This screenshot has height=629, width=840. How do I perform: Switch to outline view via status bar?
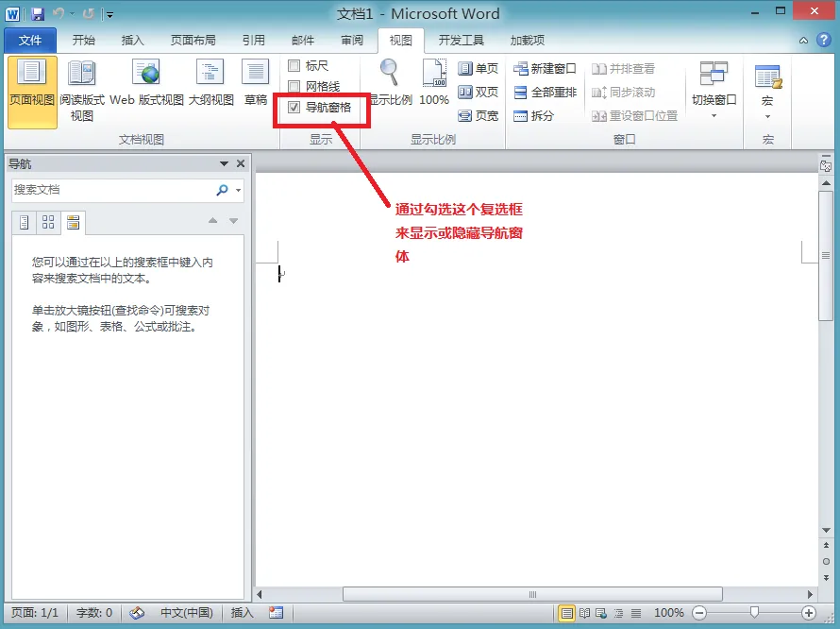coord(618,612)
